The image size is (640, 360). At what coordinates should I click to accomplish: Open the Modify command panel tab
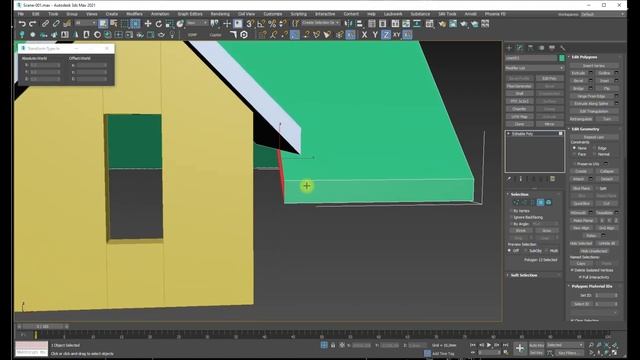[x=520, y=48]
